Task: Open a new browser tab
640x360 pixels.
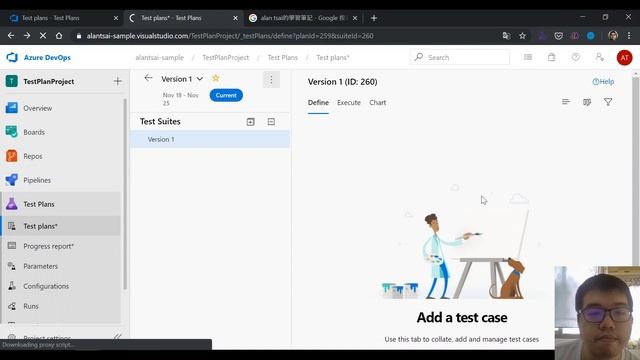Action: click(x=374, y=18)
